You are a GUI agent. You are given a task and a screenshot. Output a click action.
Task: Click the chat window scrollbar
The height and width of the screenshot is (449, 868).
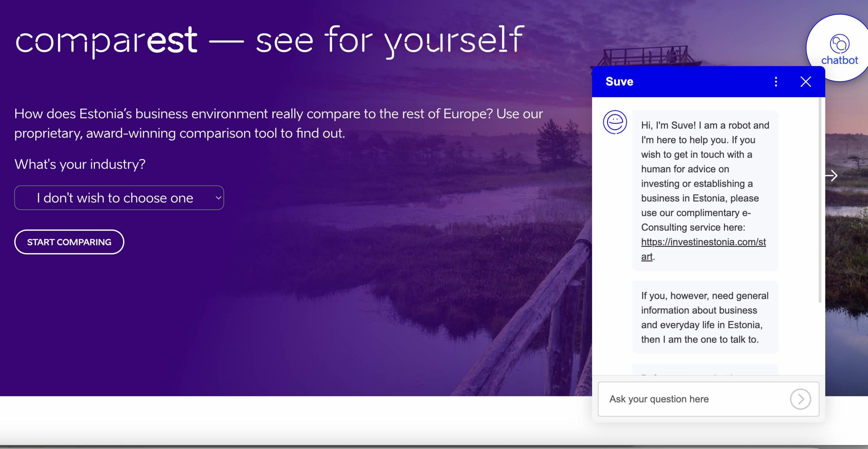tap(820, 200)
